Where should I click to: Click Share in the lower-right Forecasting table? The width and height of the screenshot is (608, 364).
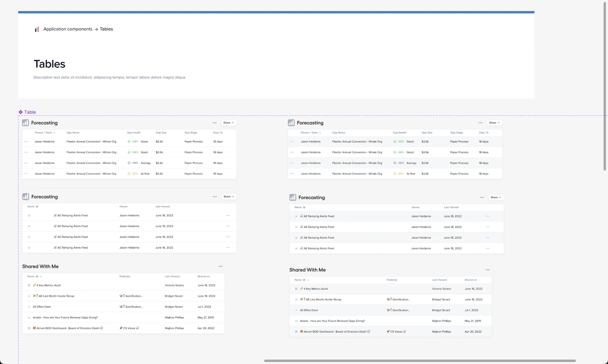[496, 197]
